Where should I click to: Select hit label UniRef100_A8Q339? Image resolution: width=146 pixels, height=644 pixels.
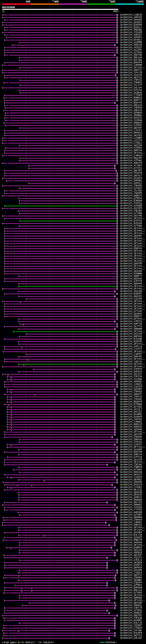coord(131,45)
